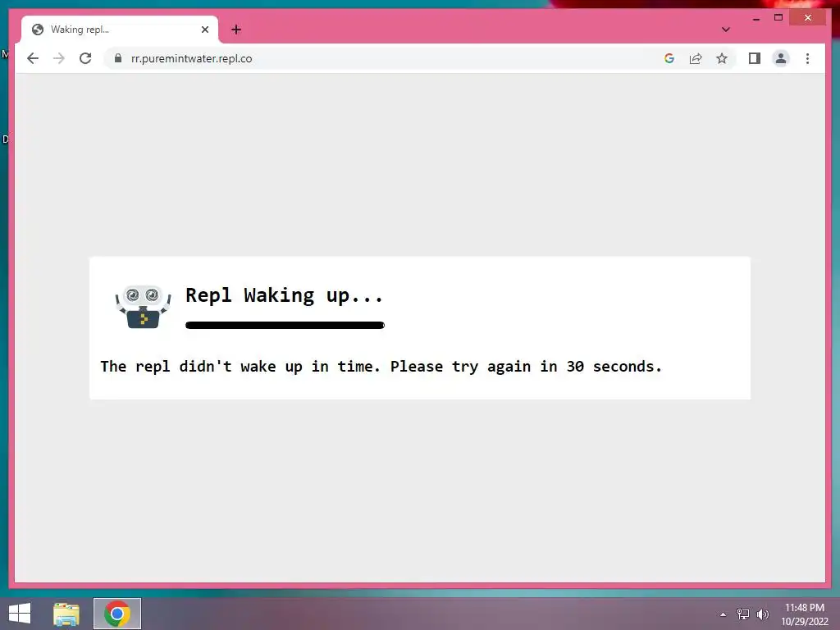The image size is (840, 630).
Task: Share this page via share icon
Action: pyautogui.click(x=696, y=58)
